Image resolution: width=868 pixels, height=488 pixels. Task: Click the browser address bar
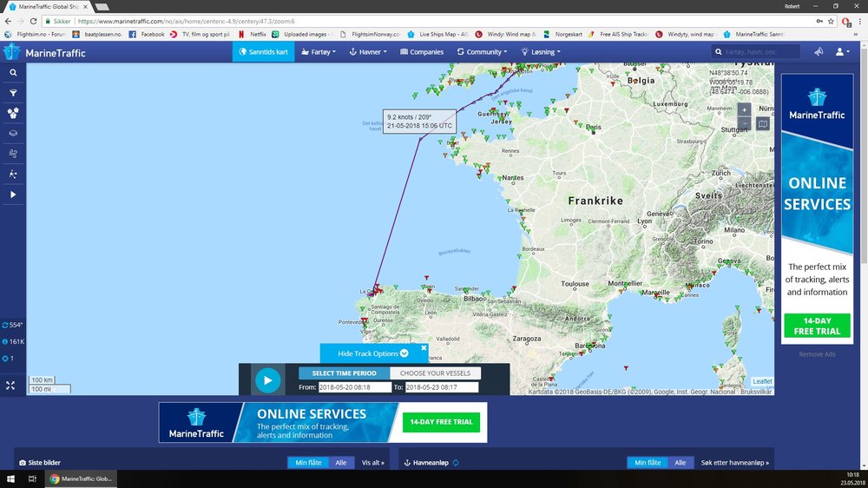(431, 21)
